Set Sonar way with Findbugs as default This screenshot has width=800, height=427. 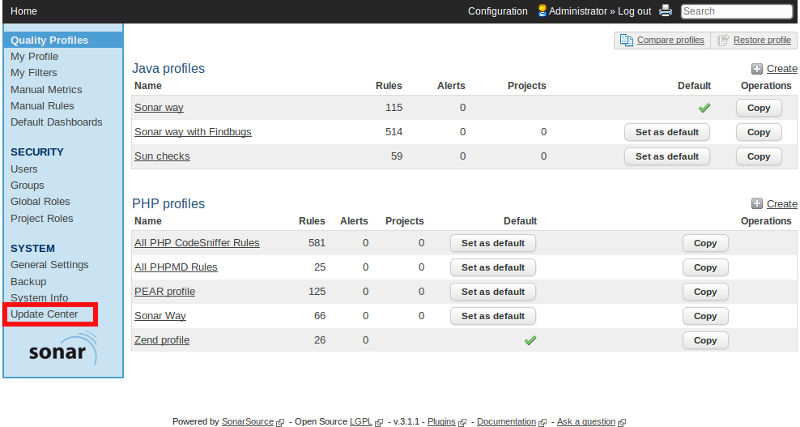(x=667, y=132)
